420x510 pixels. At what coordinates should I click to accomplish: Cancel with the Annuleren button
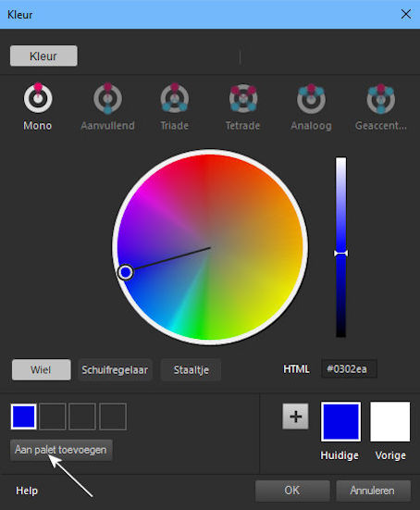[x=373, y=491]
